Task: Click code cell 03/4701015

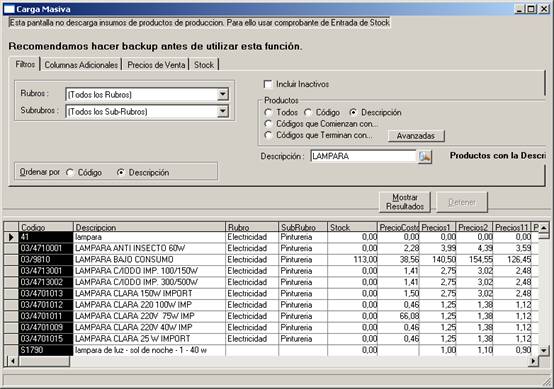Action: pyautogui.click(x=46, y=339)
